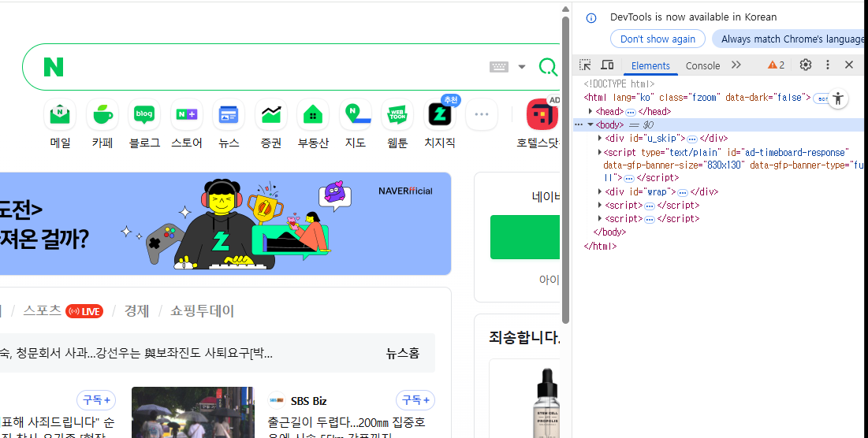Open the Naver Mail (메일) icon
Image resolution: width=868 pixels, height=438 pixels.
(60, 114)
